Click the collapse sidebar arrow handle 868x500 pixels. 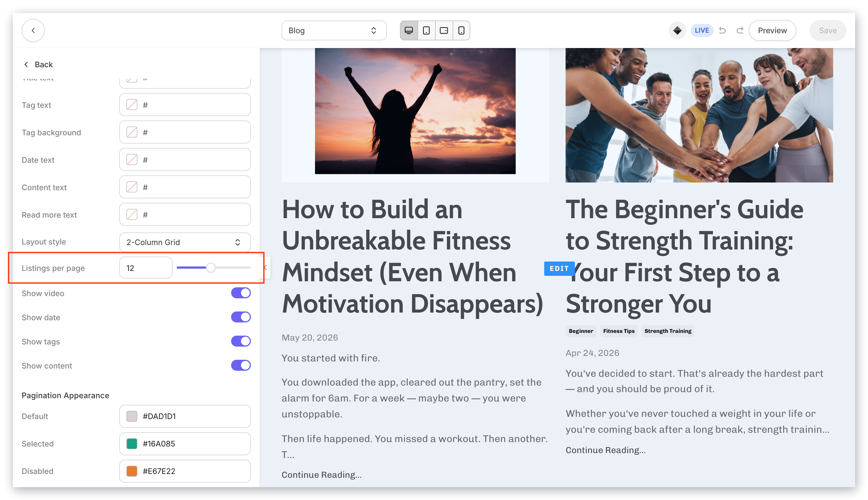coord(266,268)
